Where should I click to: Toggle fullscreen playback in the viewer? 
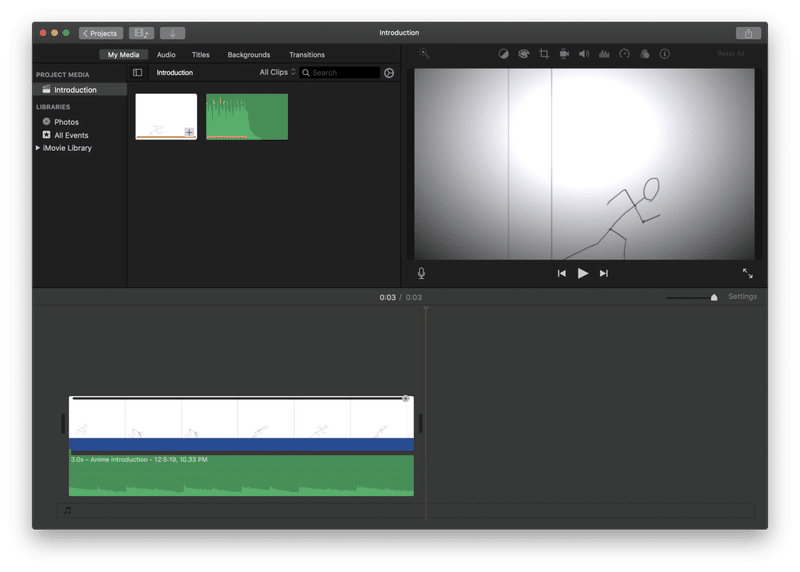[x=747, y=273]
